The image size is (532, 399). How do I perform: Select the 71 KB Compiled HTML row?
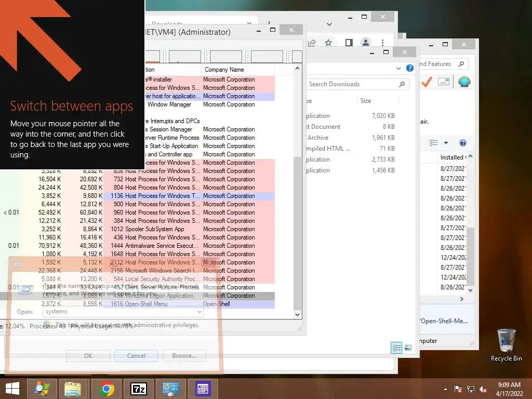[351, 148]
